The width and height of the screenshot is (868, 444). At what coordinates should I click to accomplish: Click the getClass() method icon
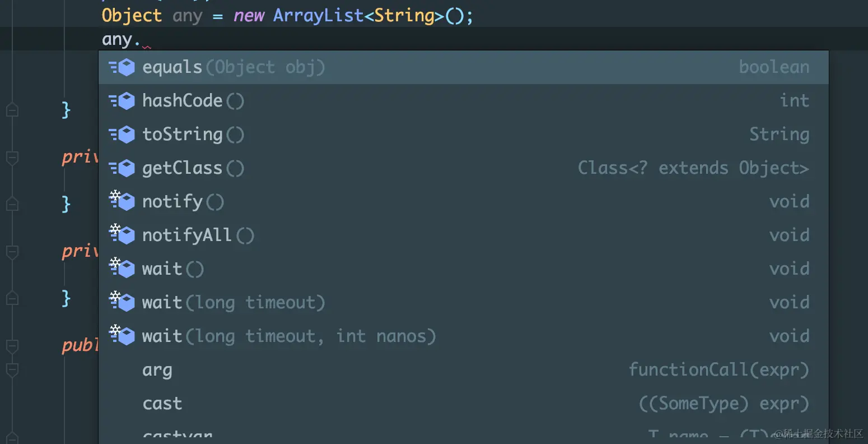(x=122, y=168)
